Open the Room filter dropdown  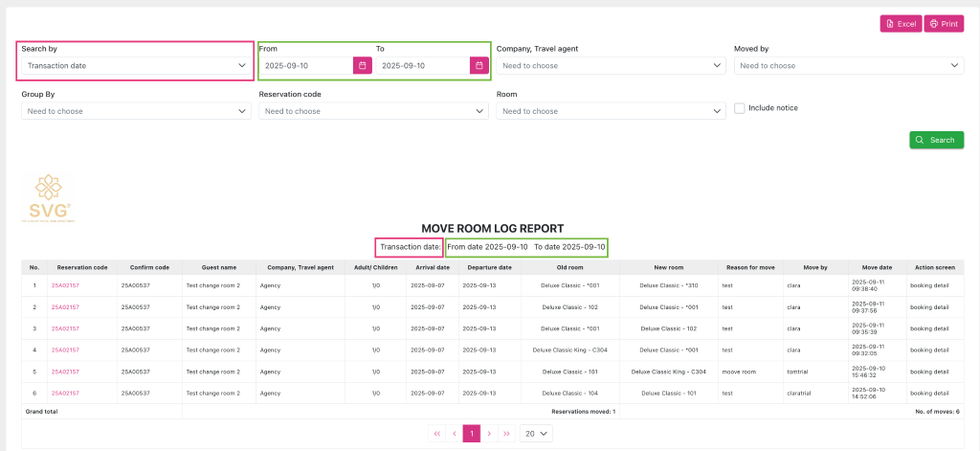[x=611, y=111]
